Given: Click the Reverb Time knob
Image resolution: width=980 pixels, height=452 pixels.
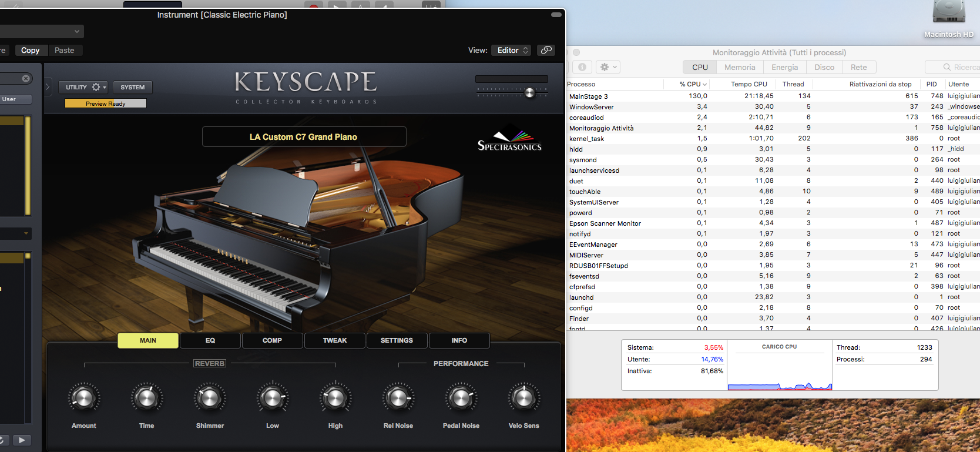Looking at the screenshot, I should (x=146, y=398).
